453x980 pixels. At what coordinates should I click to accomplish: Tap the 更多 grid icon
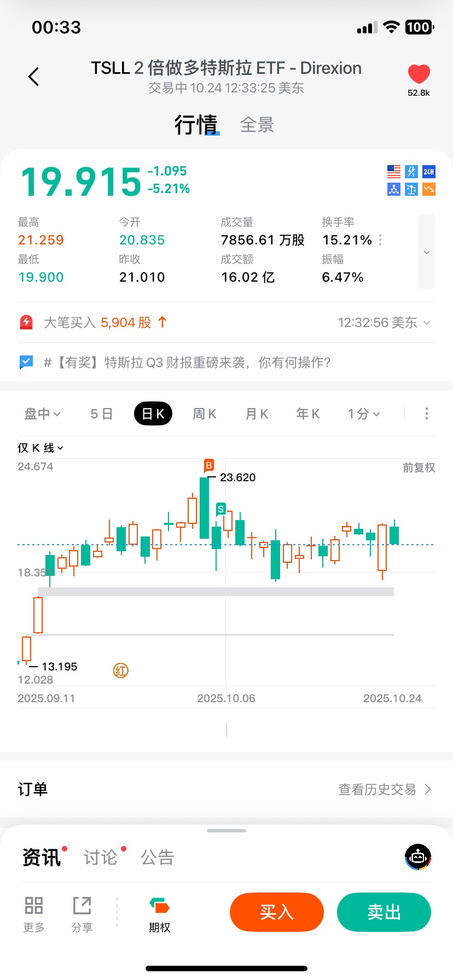click(34, 906)
